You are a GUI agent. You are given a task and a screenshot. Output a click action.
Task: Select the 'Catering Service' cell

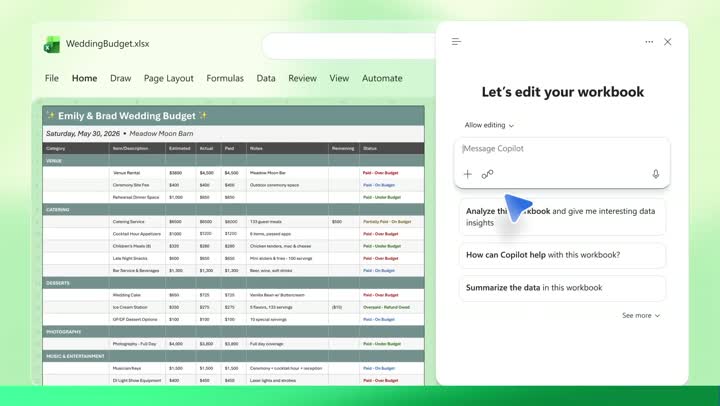pyautogui.click(x=137, y=221)
